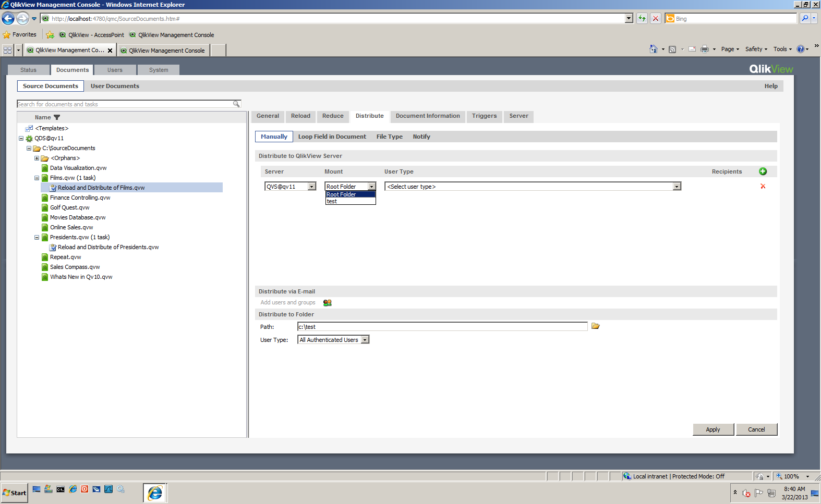Open the General task tab
This screenshot has width=821, height=504.
click(x=268, y=116)
